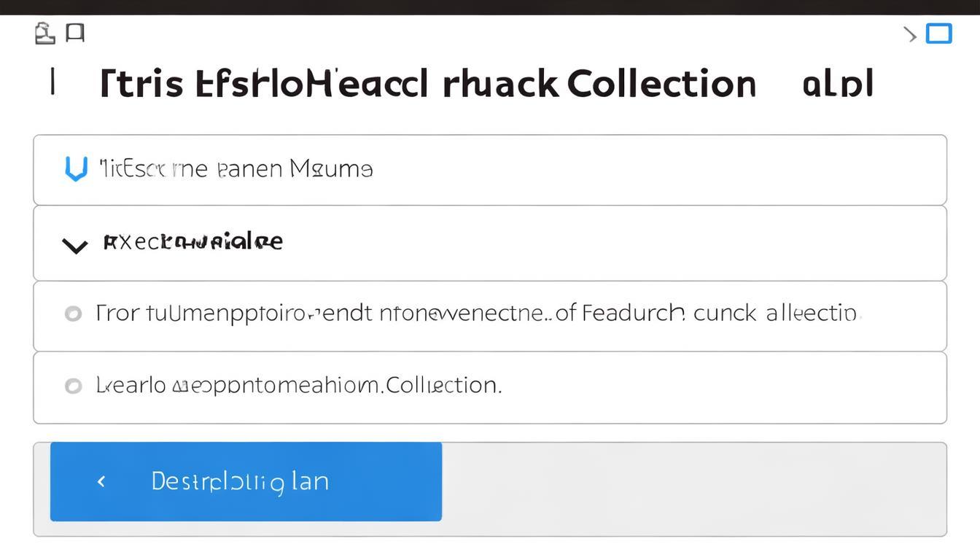The width and height of the screenshot is (980, 560).
Task: Click the dark bar at the top of the window
Action: pos(490,7)
